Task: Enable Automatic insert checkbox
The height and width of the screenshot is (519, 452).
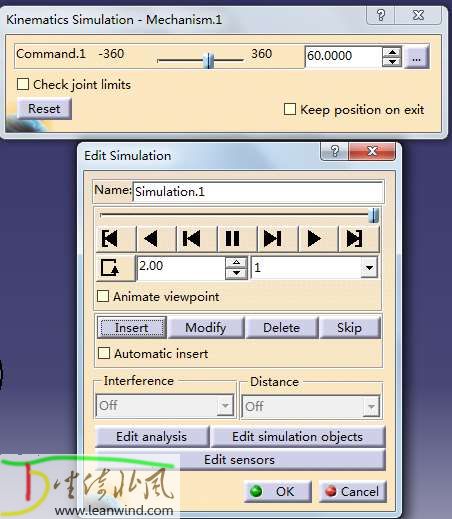Action: point(104,353)
